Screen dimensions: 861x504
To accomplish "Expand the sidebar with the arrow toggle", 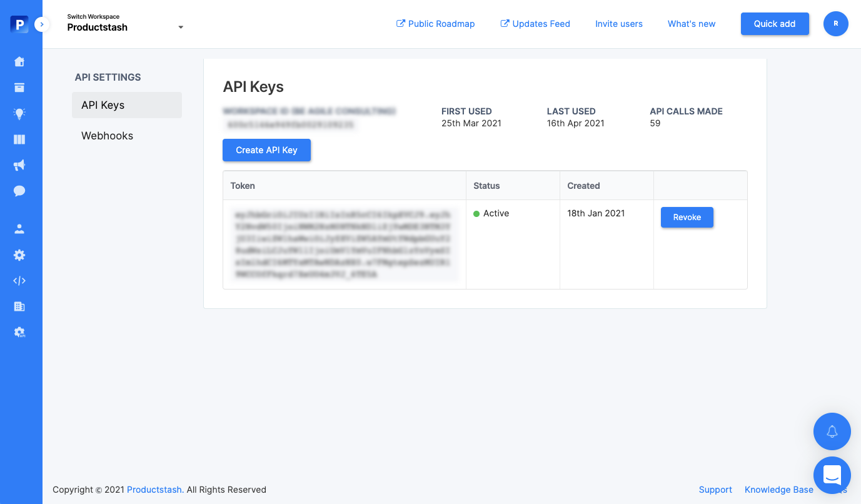I will 42,24.
